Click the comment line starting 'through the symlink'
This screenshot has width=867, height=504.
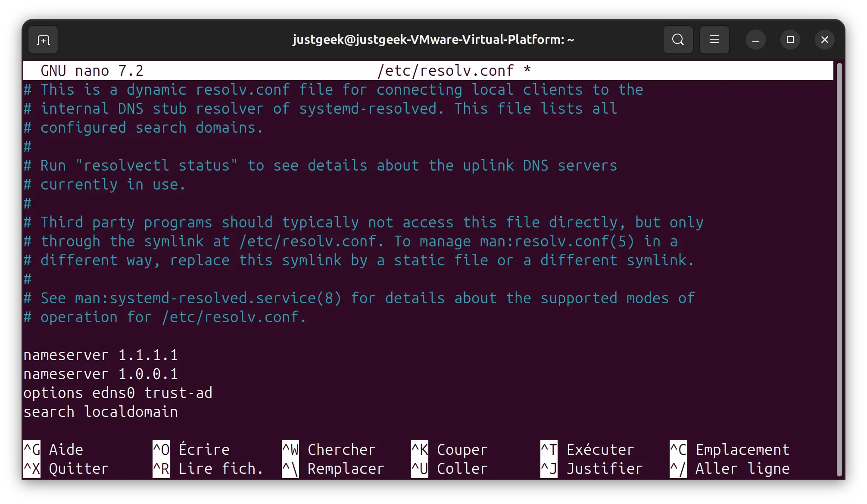(350, 241)
